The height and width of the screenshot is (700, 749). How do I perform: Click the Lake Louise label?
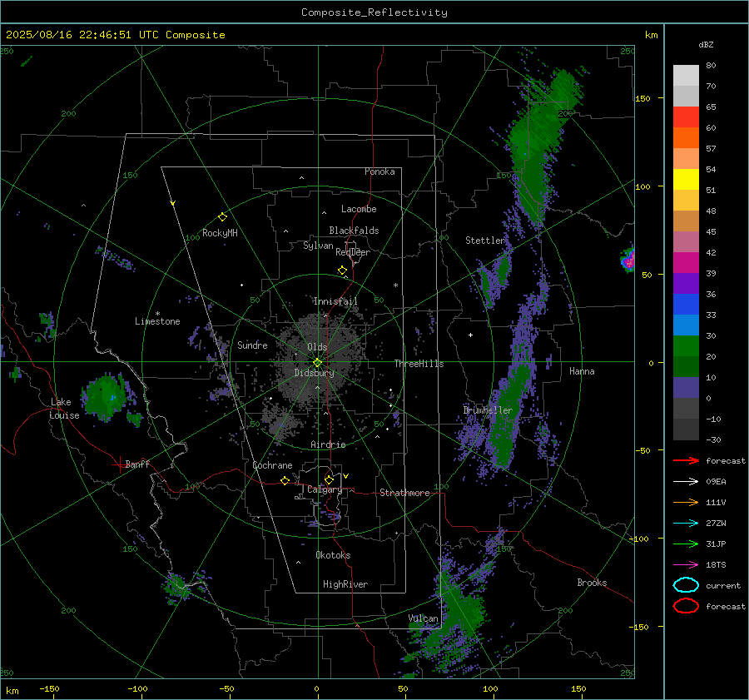(64, 409)
